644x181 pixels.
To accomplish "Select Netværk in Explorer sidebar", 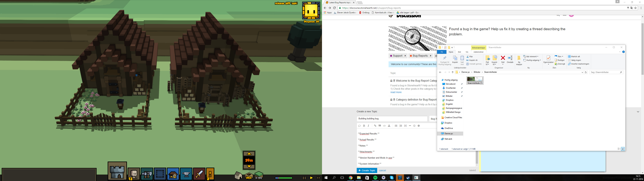I will (x=448, y=139).
